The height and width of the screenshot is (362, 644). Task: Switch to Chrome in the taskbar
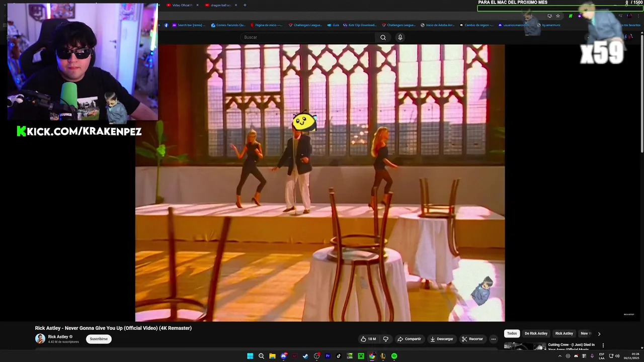tap(372, 356)
